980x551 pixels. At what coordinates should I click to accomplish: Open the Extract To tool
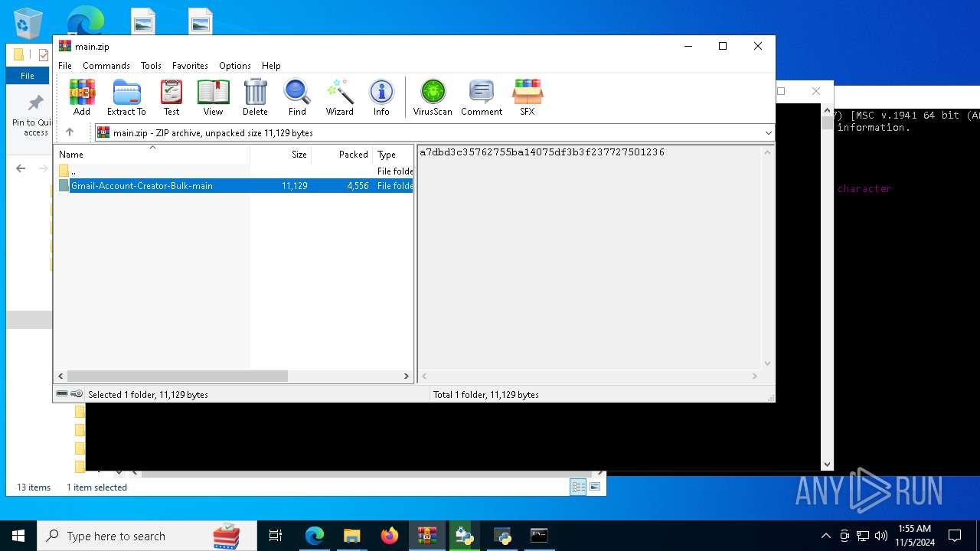(x=126, y=97)
